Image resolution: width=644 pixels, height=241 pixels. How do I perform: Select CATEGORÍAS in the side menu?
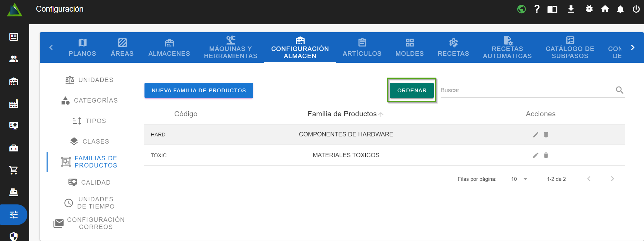point(90,101)
